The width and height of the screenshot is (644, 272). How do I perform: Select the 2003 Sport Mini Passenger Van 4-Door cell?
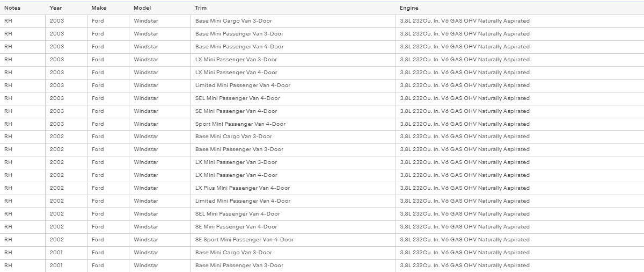pyautogui.click(x=294, y=124)
